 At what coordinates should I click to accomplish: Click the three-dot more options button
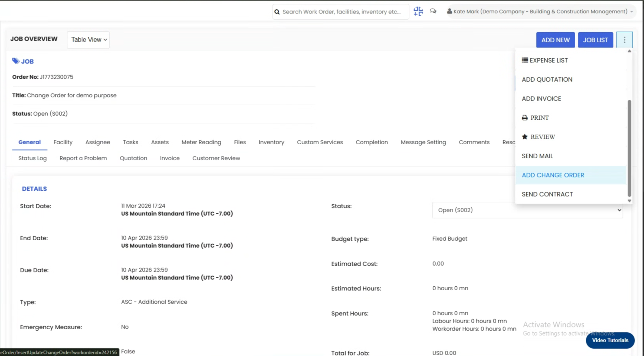pos(624,40)
